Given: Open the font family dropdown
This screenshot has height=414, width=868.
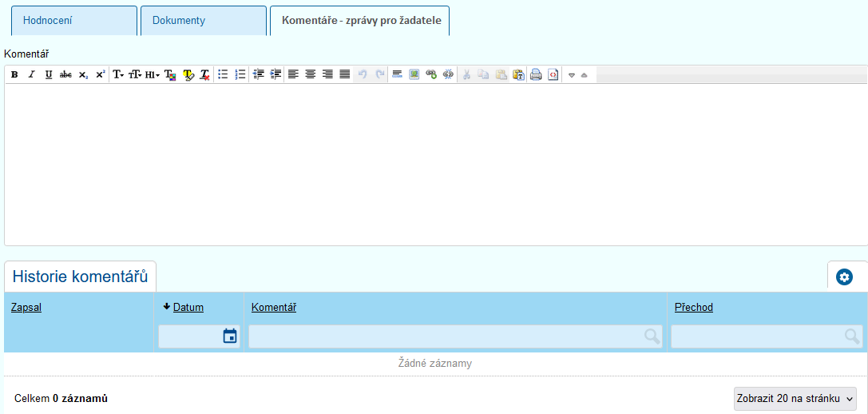Looking at the screenshot, I should (118, 75).
